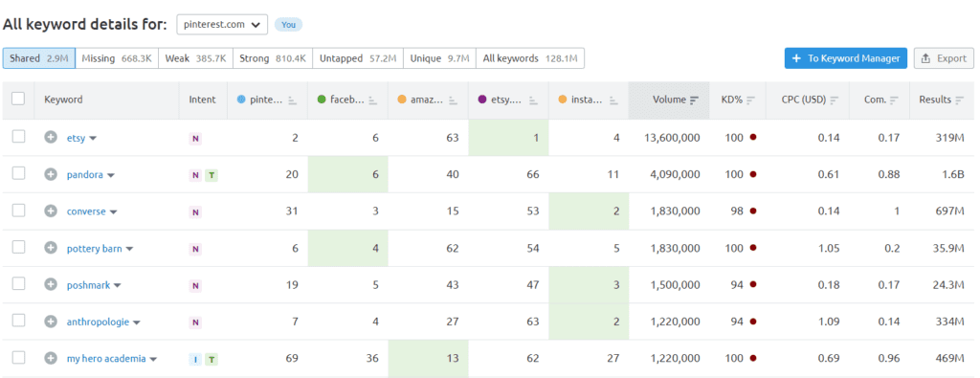Screen dimensions: 980x378
Task: Click the sort icon beside CPC (USD)
Action: (835, 100)
